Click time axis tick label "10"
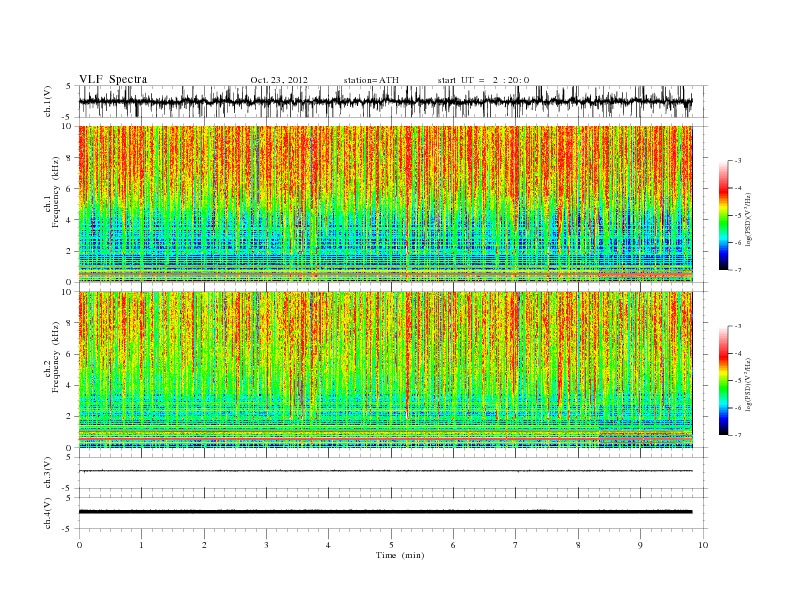The height and width of the screenshot is (612, 792). (703, 545)
